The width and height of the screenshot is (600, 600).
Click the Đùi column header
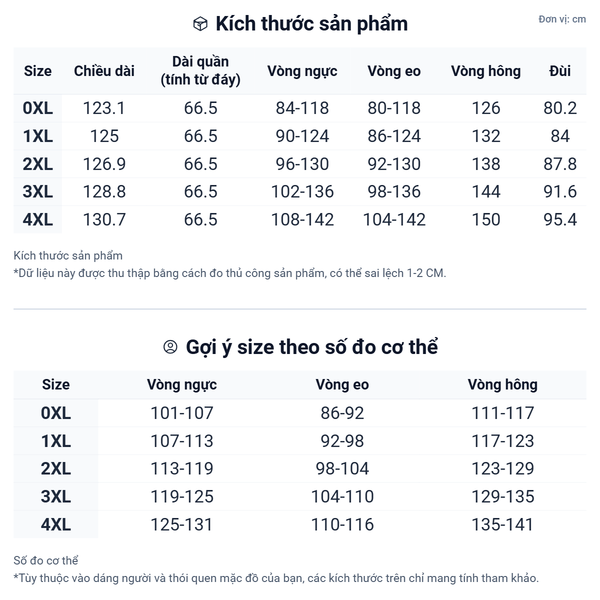[560, 71]
